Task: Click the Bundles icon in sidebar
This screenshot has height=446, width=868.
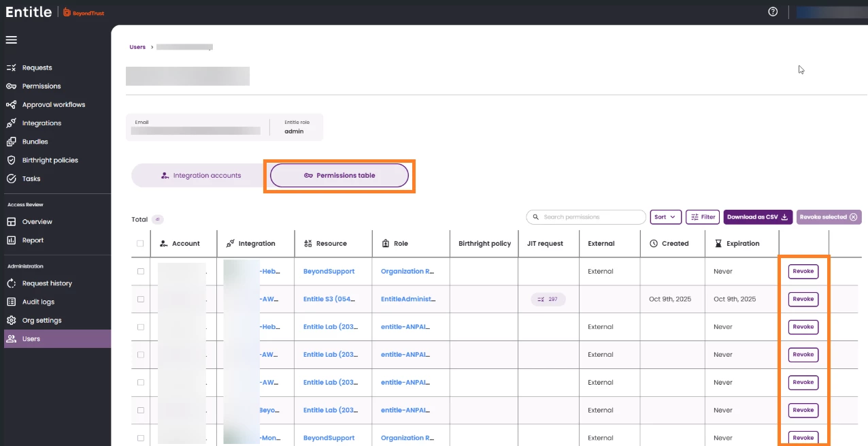Action: 11,142
